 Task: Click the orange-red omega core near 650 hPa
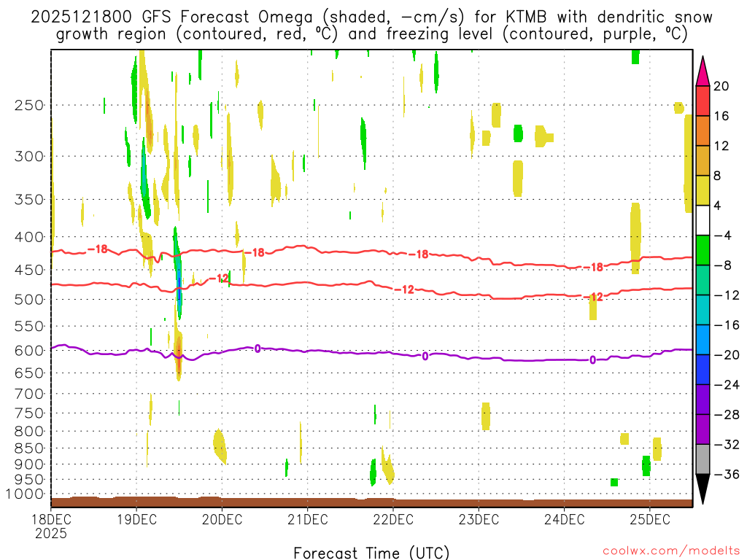tap(179, 355)
